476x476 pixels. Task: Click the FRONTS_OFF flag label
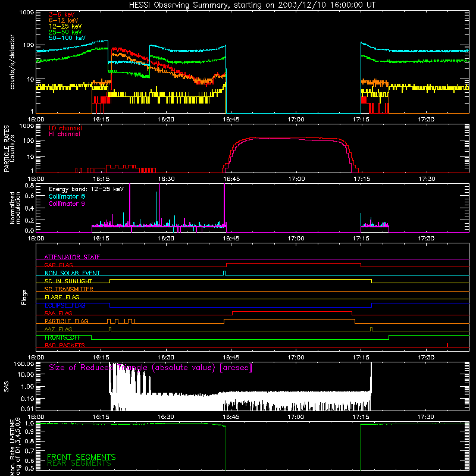[x=62, y=337]
